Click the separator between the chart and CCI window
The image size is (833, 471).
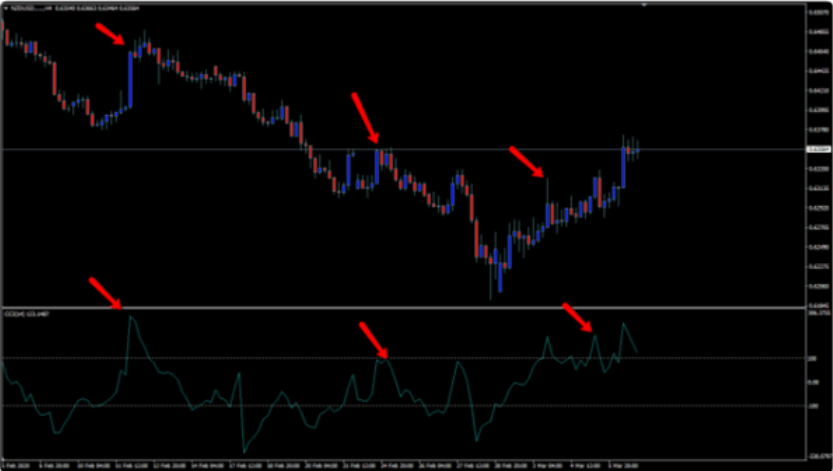[400, 306]
